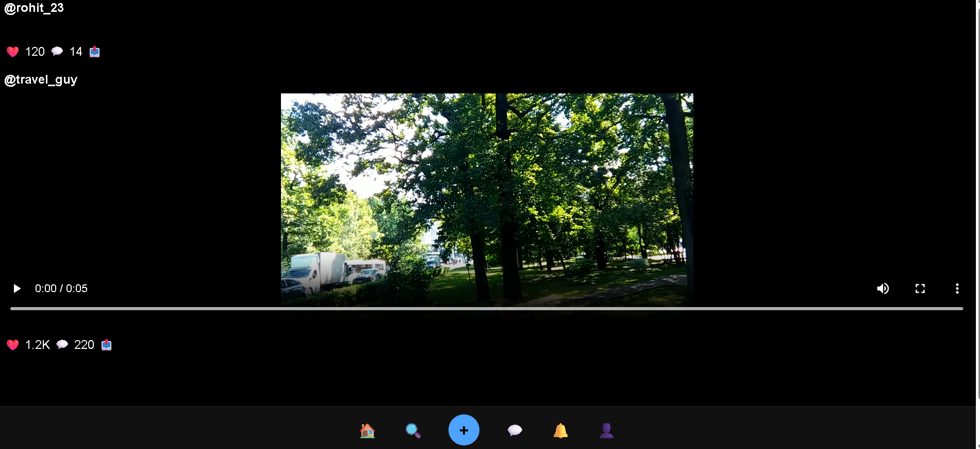The width and height of the screenshot is (980, 449).
Task: Select the 120 likes count
Action: (x=35, y=52)
